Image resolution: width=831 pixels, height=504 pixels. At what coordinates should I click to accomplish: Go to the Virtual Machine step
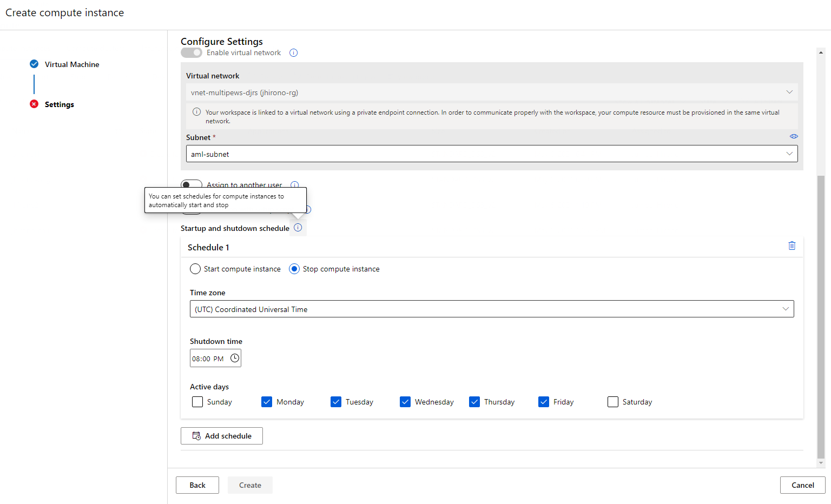(x=72, y=64)
